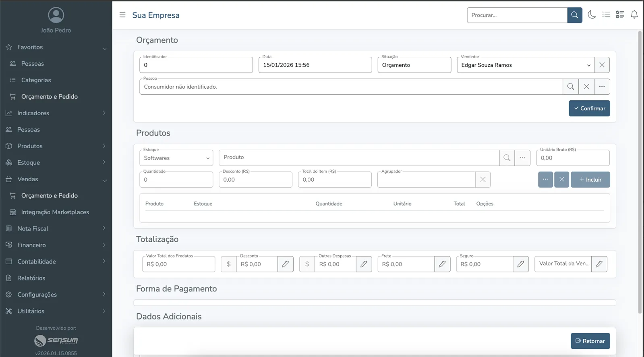Screen dimensions: 644x357
Task: Click the Quantidade input field
Action: pos(176,180)
